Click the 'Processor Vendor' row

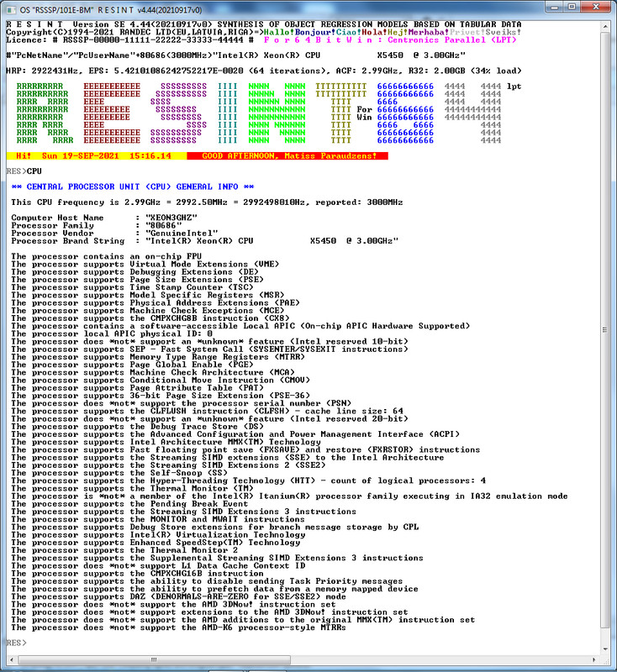click(114, 234)
